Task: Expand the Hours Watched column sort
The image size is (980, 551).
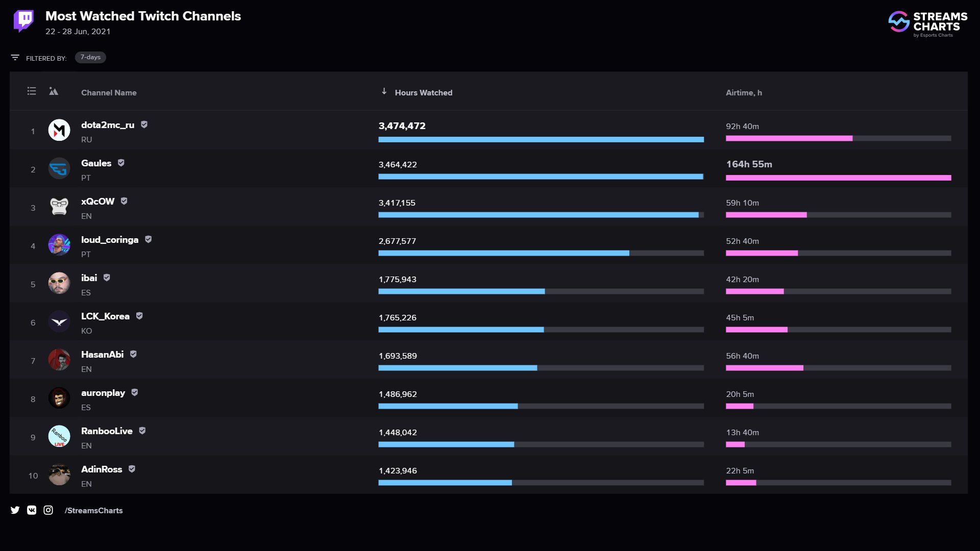Action: (x=384, y=92)
